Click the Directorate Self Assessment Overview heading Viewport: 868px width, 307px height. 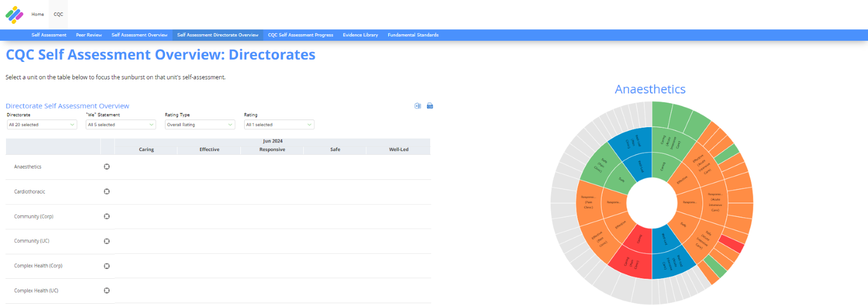click(x=67, y=106)
